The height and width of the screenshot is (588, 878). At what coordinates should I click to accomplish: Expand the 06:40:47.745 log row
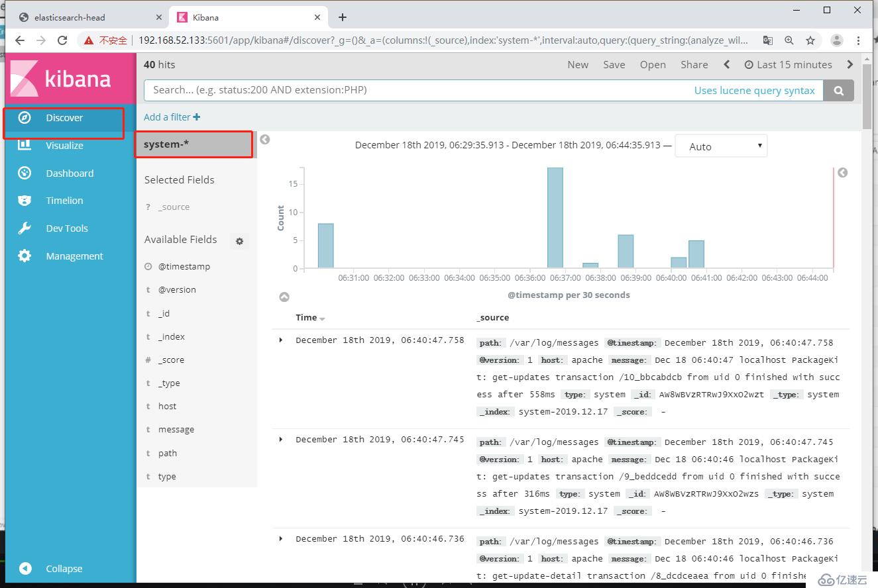point(281,440)
